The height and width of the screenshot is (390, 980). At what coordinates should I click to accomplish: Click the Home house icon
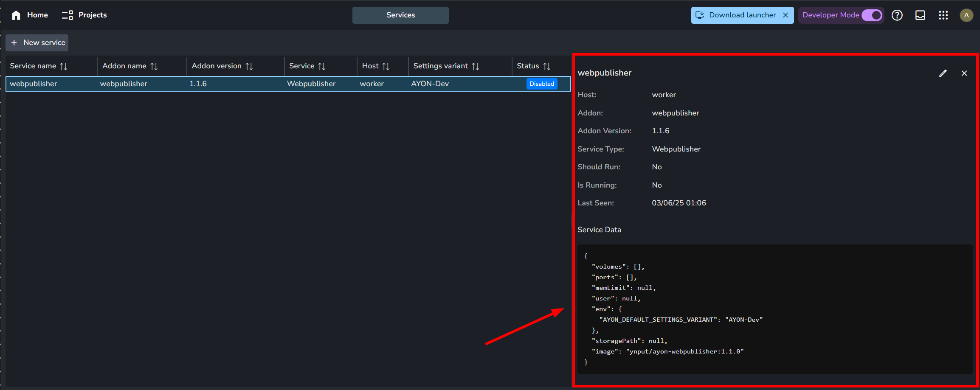pyautogui.click(x=16, y=15)
